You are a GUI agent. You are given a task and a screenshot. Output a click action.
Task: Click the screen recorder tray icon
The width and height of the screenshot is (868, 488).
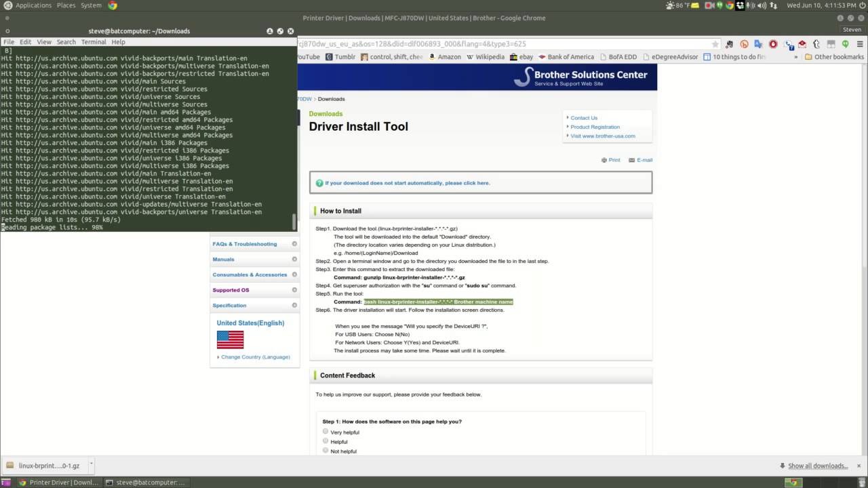click(709, 5)
